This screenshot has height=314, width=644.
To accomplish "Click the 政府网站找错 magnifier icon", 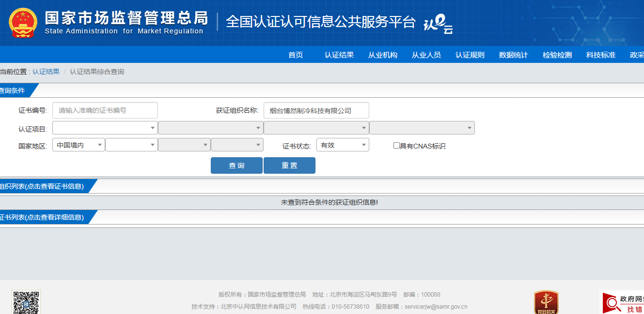I will [x=612, y=304].
